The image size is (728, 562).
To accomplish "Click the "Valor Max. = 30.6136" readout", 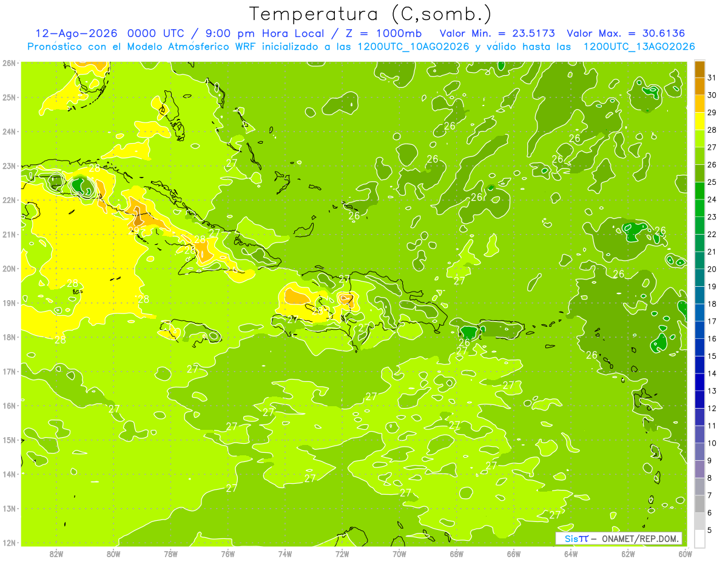I will [x=626, y=33].
